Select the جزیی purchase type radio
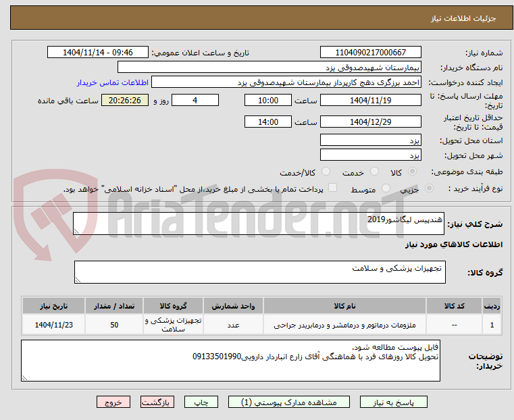 click(429, 188)
